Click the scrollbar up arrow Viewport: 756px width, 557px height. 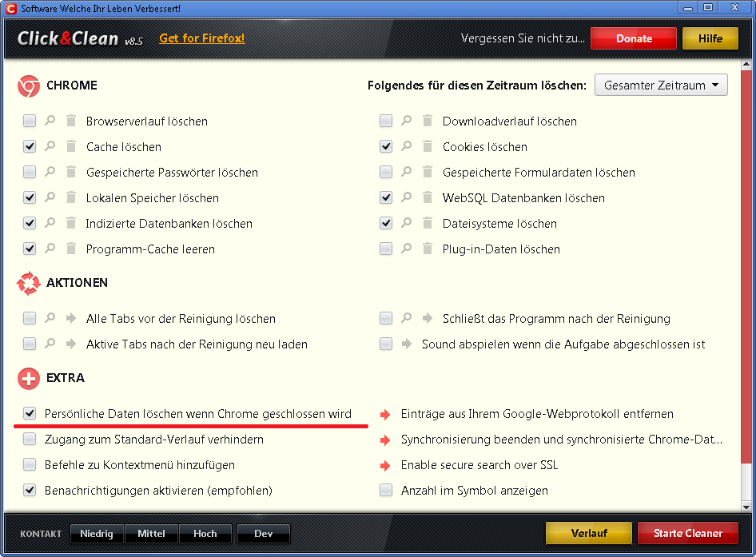pos(746,64)
